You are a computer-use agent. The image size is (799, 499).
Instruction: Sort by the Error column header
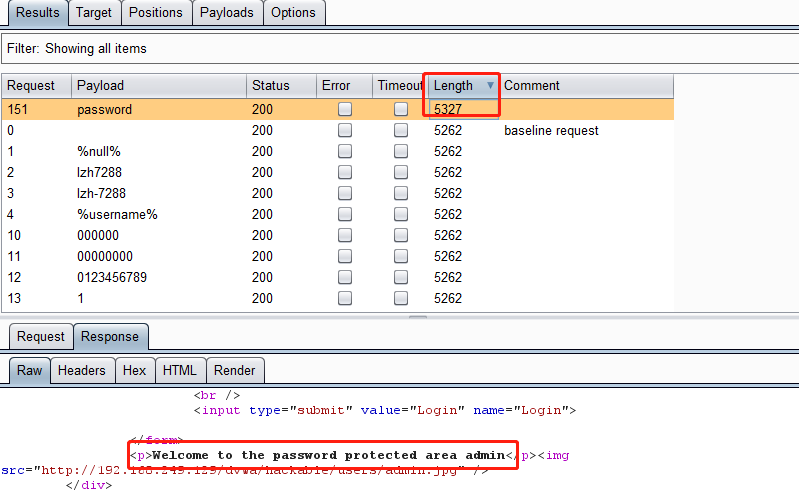(x=344, y=86)
